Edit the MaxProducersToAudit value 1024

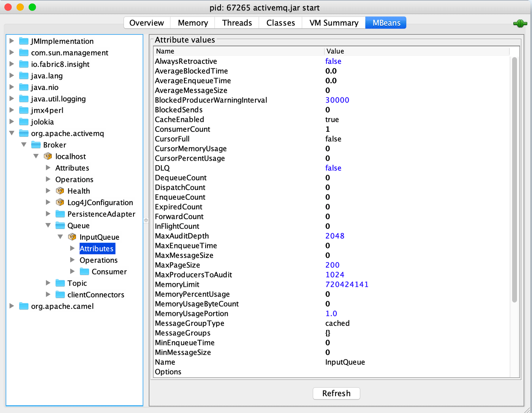[x=335, y=275]
